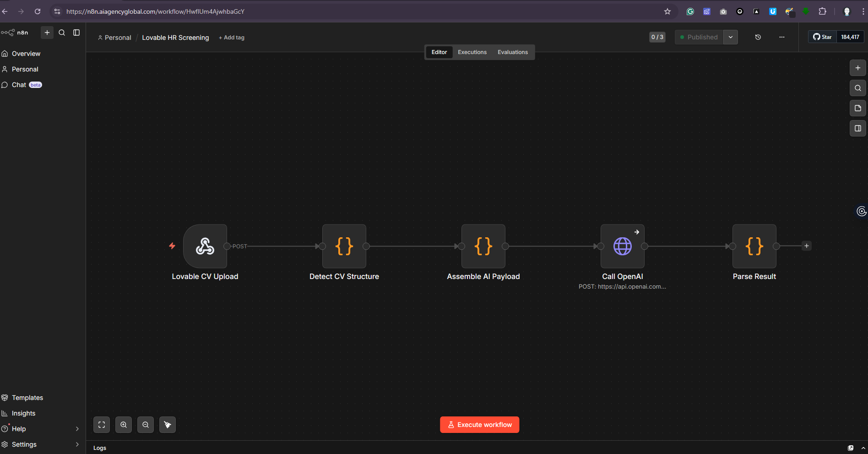Open the Call OpenAI HTTP request node
The width and height of the screenshot is (868, 454).
(x=622, y=246)
